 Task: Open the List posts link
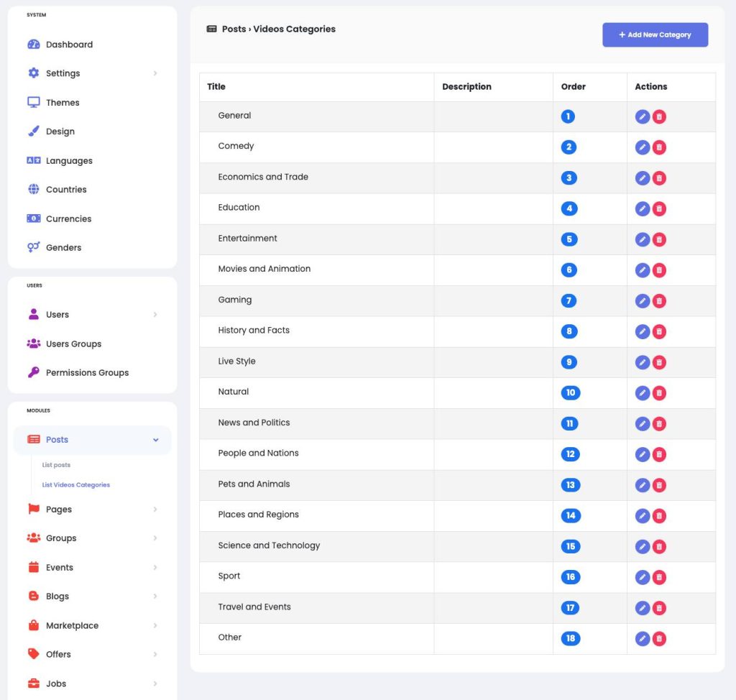pyautogui.click(x=56, y=465)
